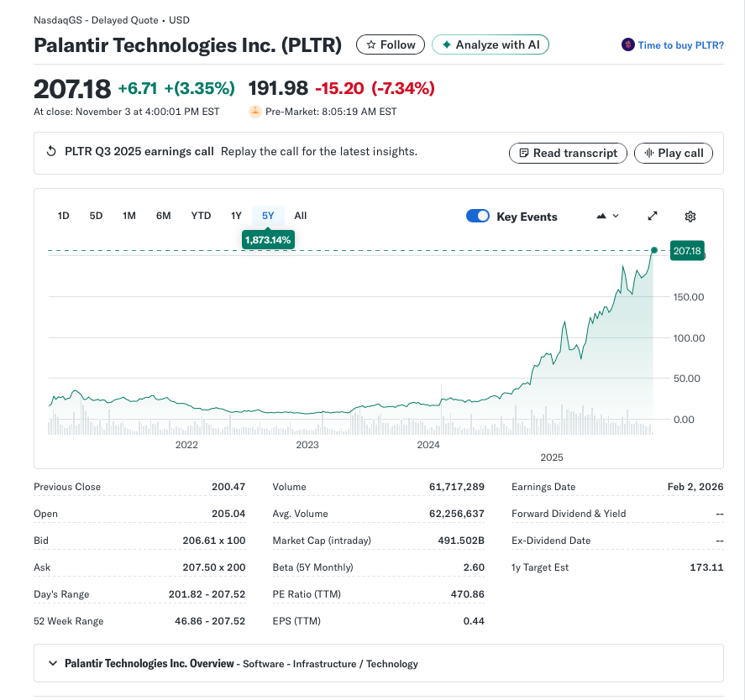Click the Follow star button
Viewport: 745px width, 700px height.
tap(391, 45)
